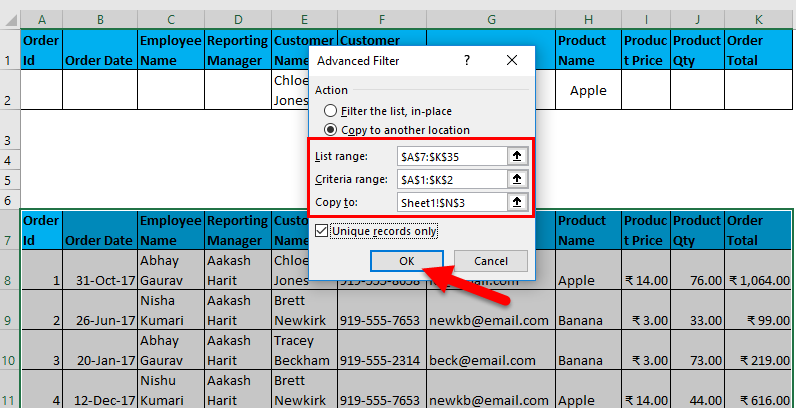Select column J header
The image size is (796, 408).
[698, 20]
